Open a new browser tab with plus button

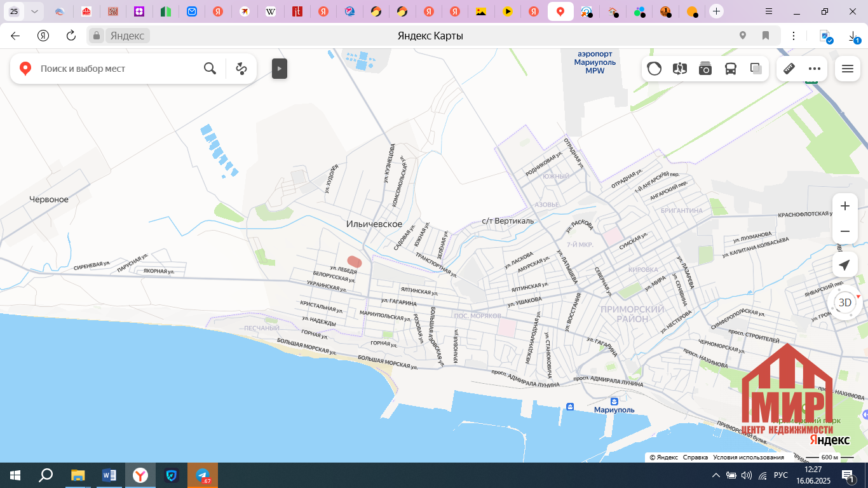(716, 11)
